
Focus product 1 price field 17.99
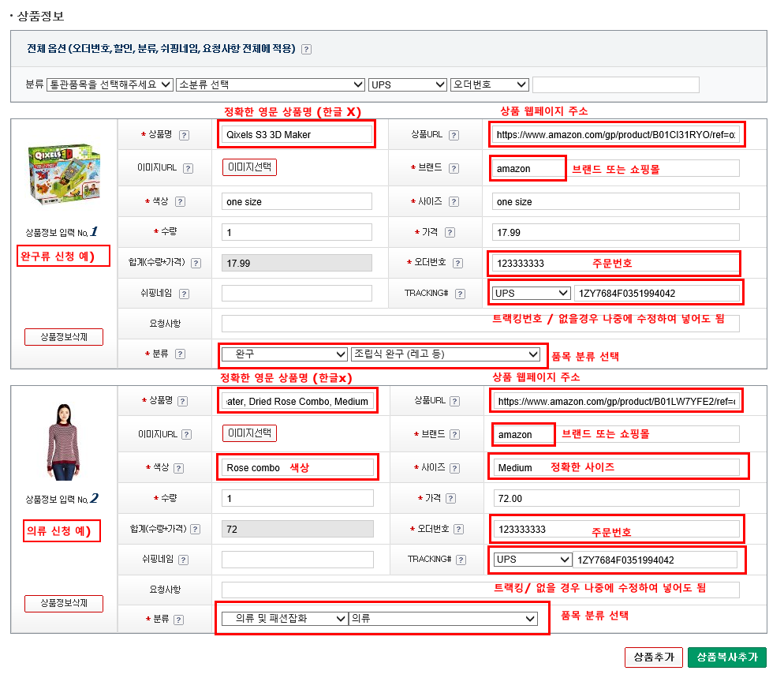(x=615, y=233)
